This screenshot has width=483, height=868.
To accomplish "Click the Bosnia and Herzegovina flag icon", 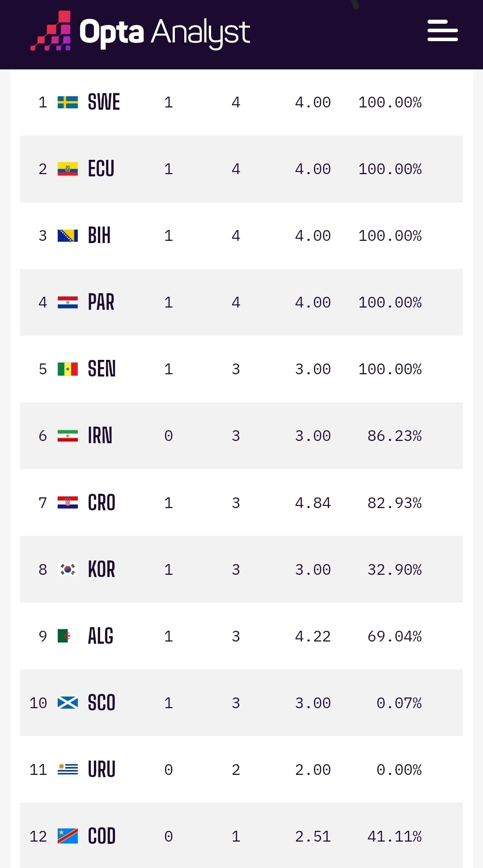I will (x=68, y=236).
